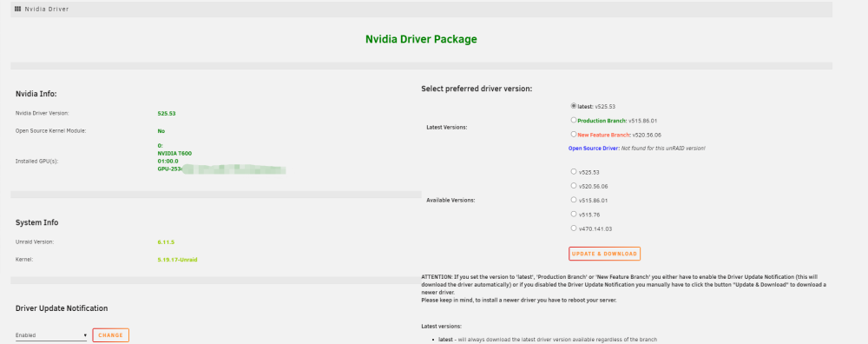Pick available version v525.53 radio button

pos(574,172)
